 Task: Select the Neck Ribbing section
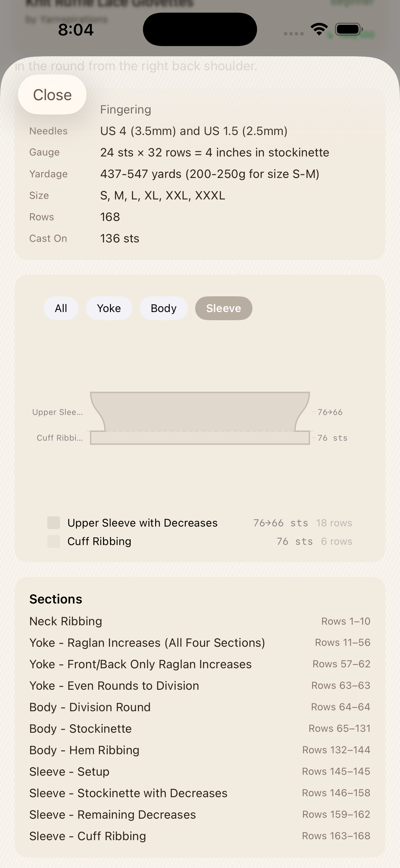point(200,621)
